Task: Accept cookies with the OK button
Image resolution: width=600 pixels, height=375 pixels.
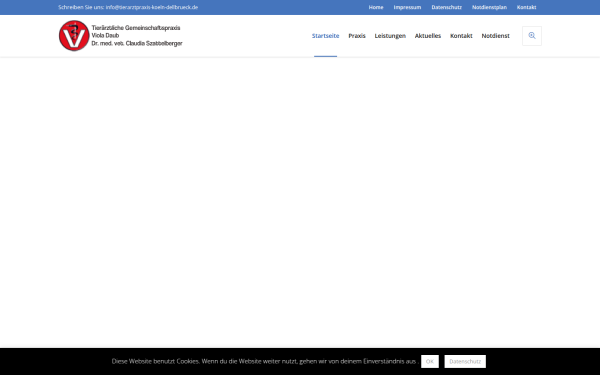Action: 430,361
